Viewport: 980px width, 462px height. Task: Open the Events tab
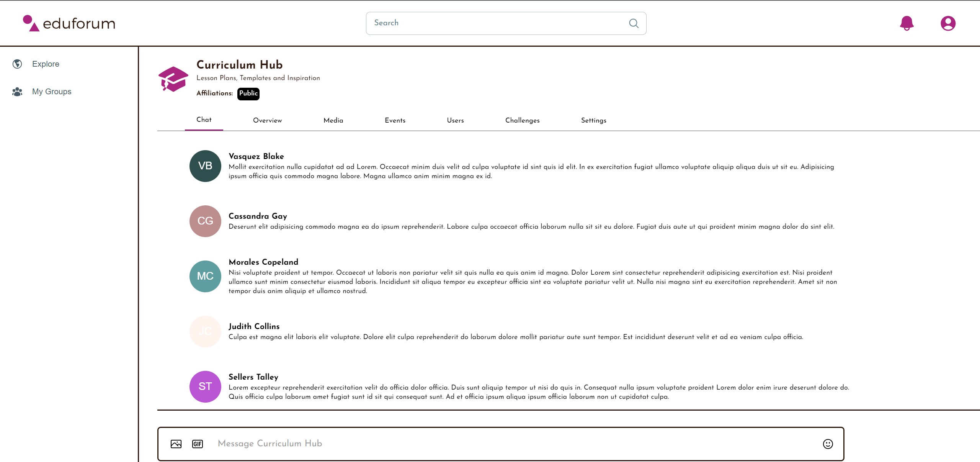coord(395,120)
